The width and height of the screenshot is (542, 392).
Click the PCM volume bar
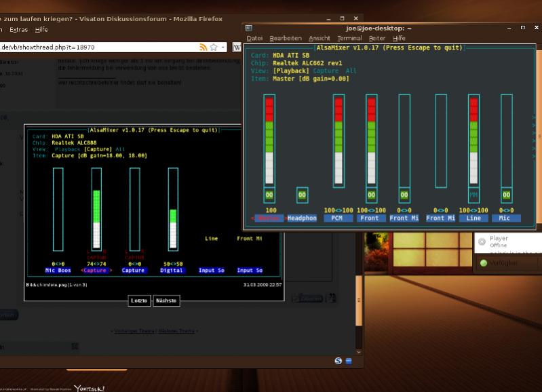pyautogui.click(x=338, y=141)
